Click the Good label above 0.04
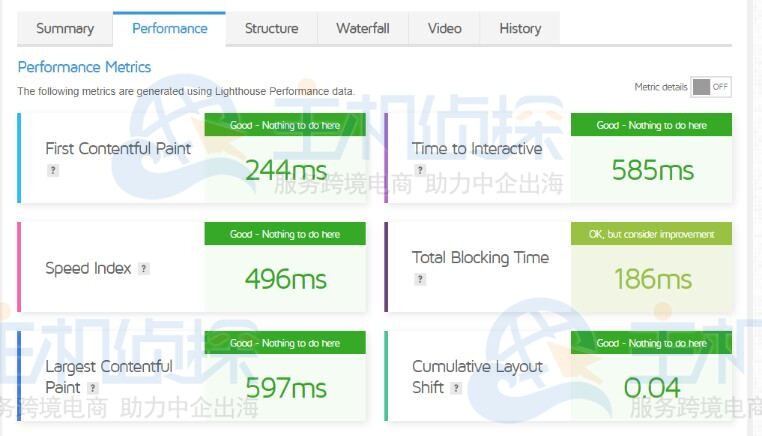762x436 pixels. (x=652, y=343)
